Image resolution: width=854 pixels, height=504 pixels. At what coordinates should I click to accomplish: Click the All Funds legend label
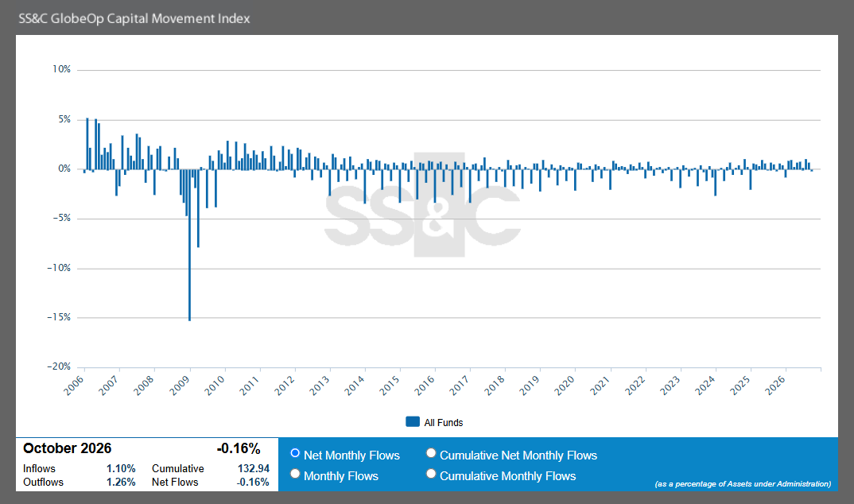point(444,422)
